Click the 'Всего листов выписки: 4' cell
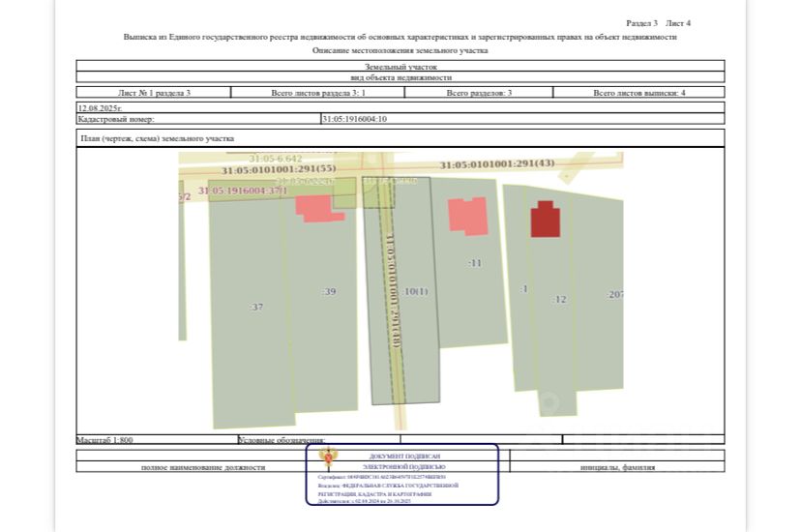801x532 pixels. (639, 93)
